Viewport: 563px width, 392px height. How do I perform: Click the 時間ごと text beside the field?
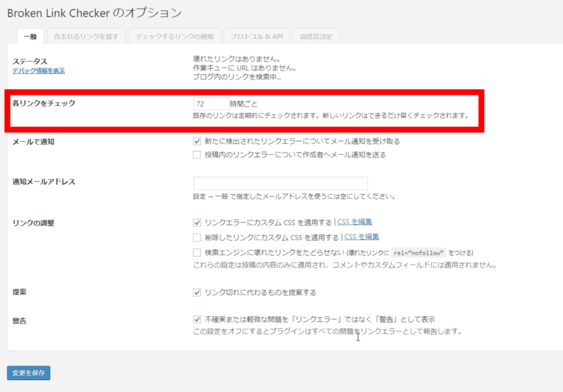[244, 104]
